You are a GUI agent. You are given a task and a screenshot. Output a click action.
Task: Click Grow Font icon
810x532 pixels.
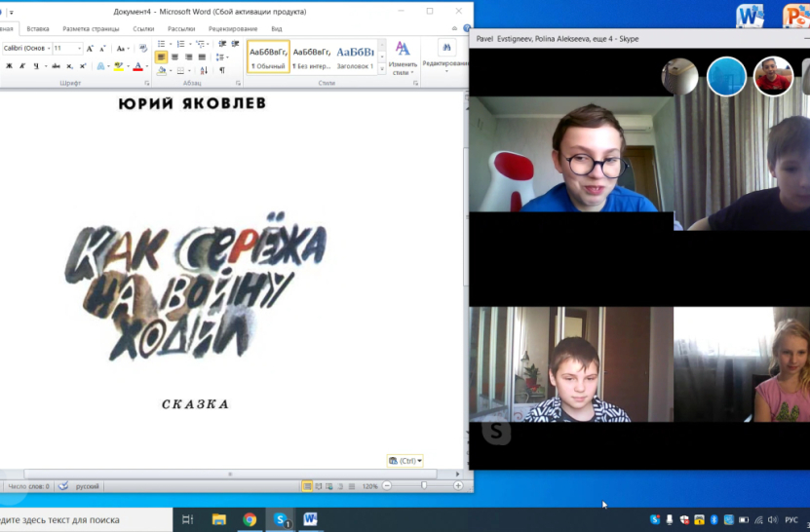tap(90, 49)
